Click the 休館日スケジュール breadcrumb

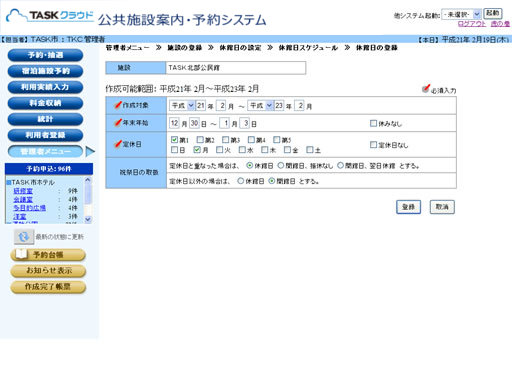pyautogui.click(x=308, y=48)
